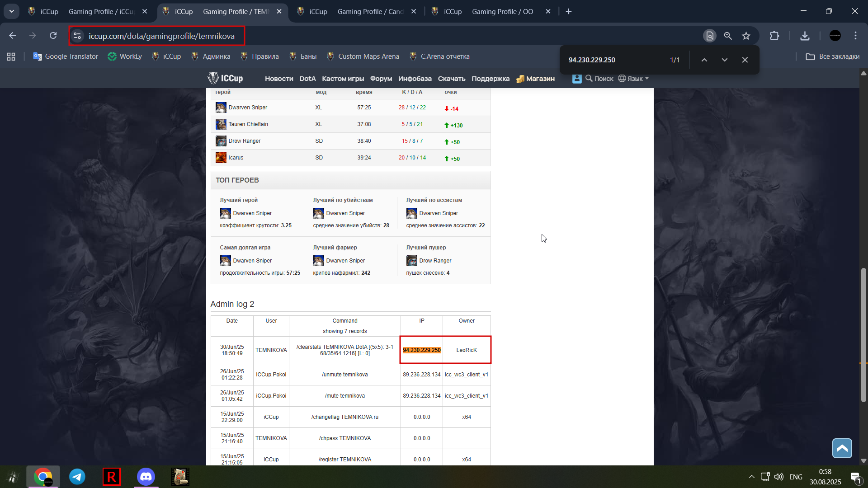Open the WorkLy bookmark
Image resolution: width=868 pixels, height=488 pixels.
[x=125, y=56]
